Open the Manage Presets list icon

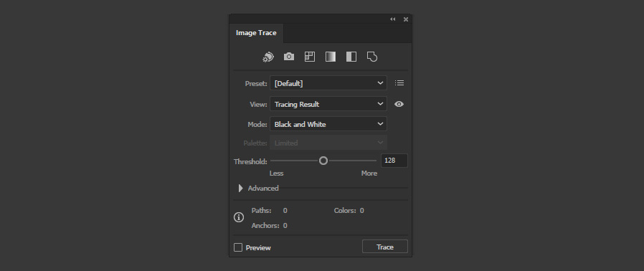click(x=399, y=83)
